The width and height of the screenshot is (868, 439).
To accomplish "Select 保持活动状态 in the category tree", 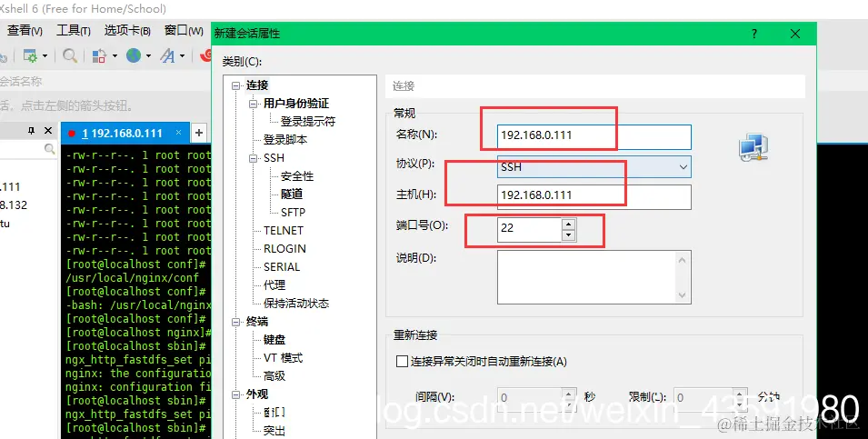I will tap(296, 304).
